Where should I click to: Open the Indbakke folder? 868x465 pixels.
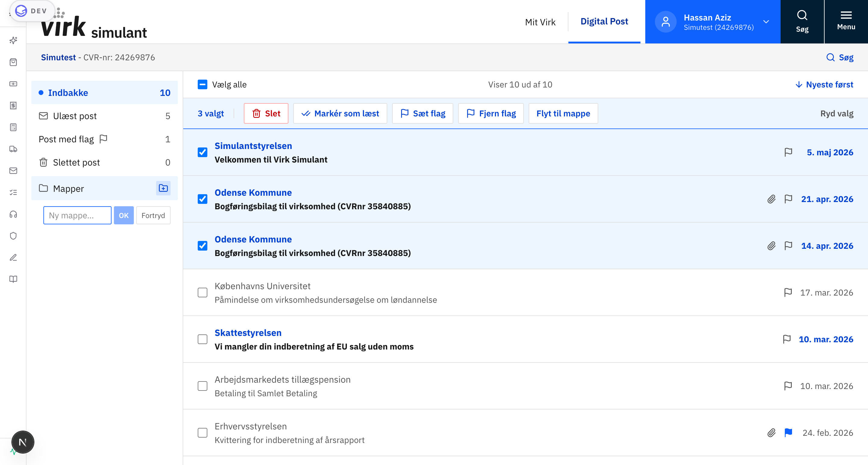[105, 92]
